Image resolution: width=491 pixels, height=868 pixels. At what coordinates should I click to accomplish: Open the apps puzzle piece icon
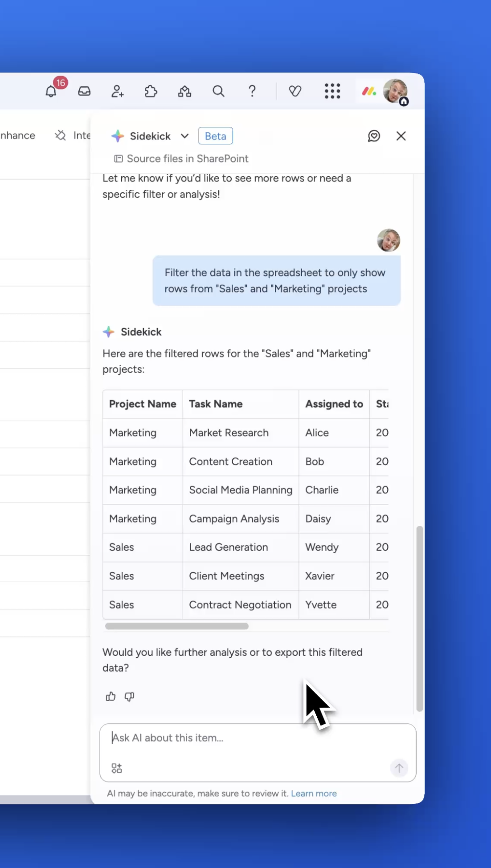[151, 91]
